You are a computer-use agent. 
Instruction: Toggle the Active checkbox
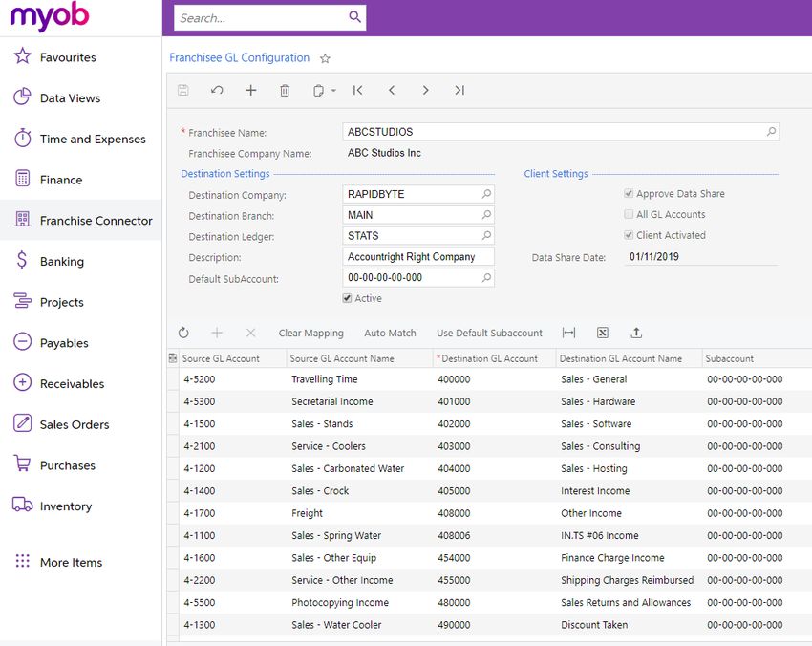click(x=347, y=298)
